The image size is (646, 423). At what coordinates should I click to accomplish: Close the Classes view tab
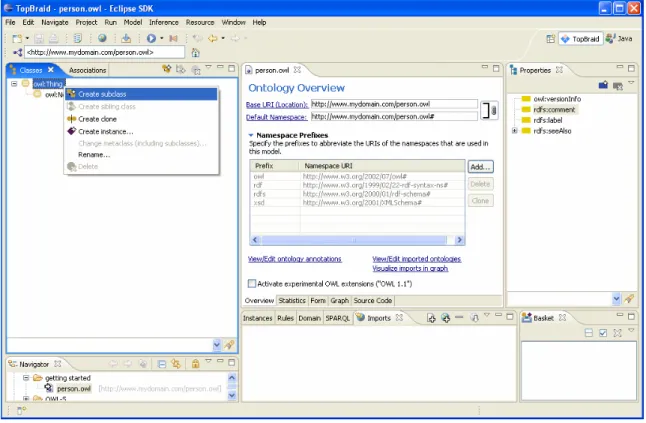tap(51, 70)
